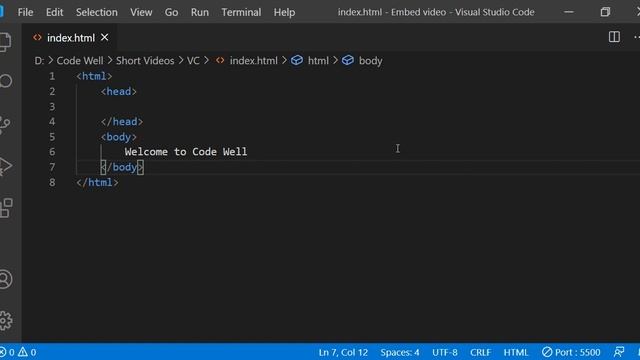The width and height of the screenshot is (640, 360).
Task: Open the Accounts menu icon
Action: tap(5, 280)
